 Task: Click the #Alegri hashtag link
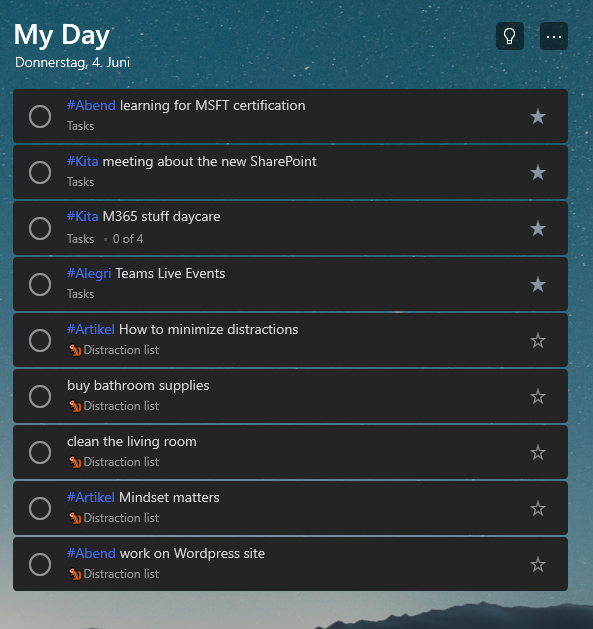coord(89,274)
